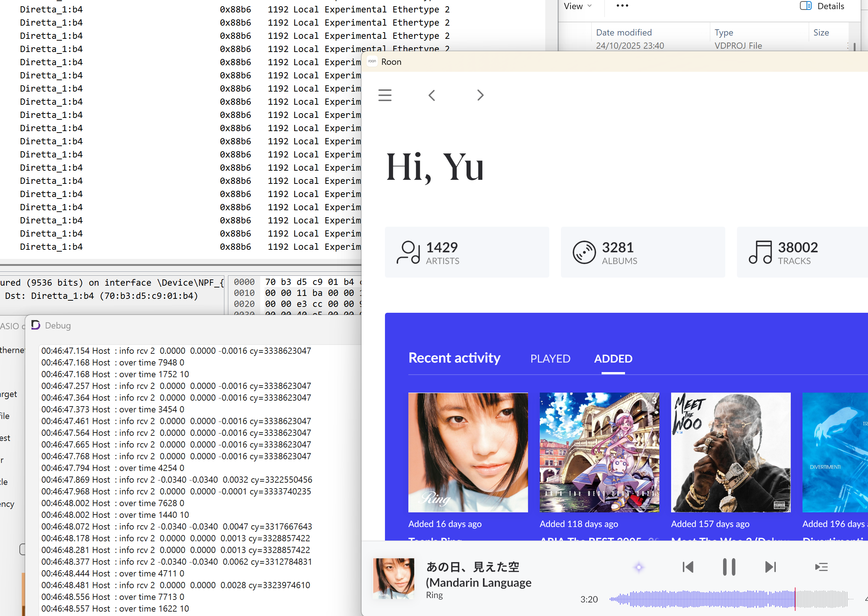Skip to previous track
Image resolution: width=868 pixels, height=616 pixels.
pyautogui.click(x=688, y=567)
